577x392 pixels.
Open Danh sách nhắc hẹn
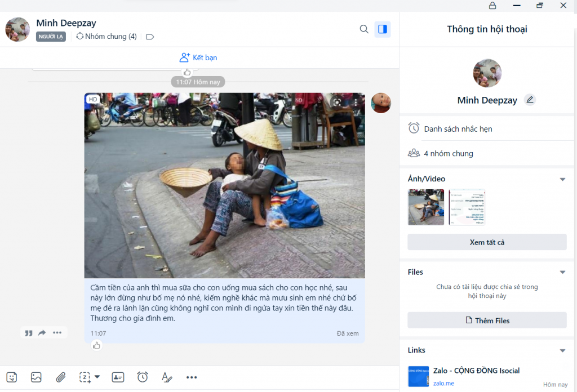(x=458, y=129)
